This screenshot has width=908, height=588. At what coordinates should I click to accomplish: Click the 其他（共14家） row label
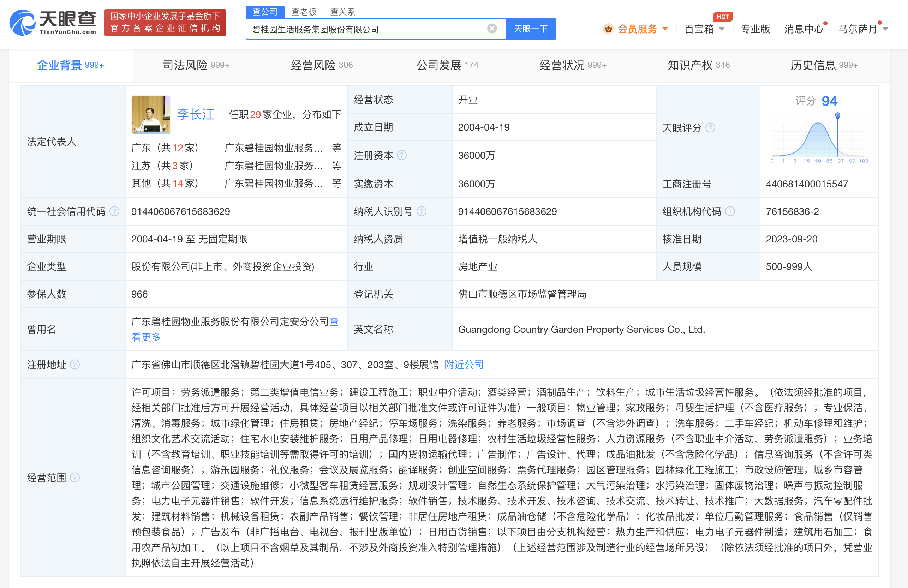pos(165,183)
